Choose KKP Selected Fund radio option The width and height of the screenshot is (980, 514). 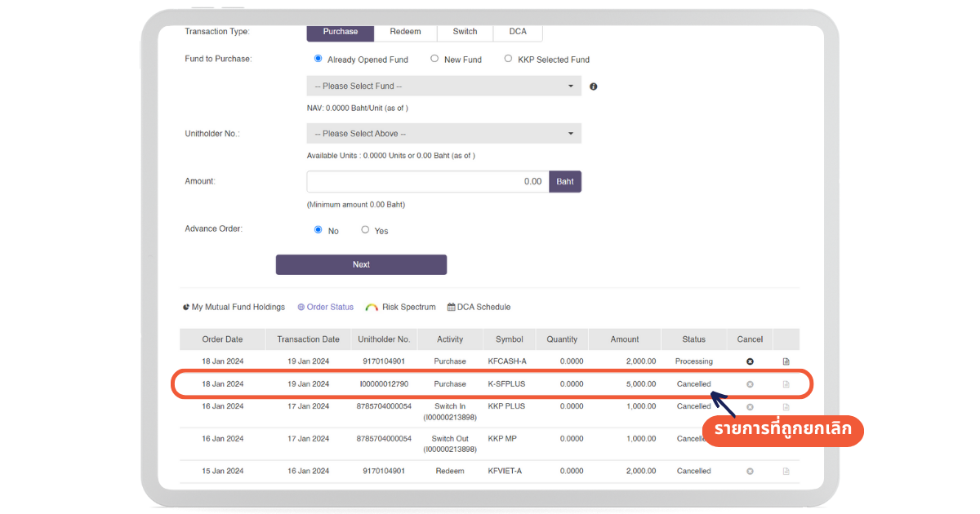click(508, 59)
